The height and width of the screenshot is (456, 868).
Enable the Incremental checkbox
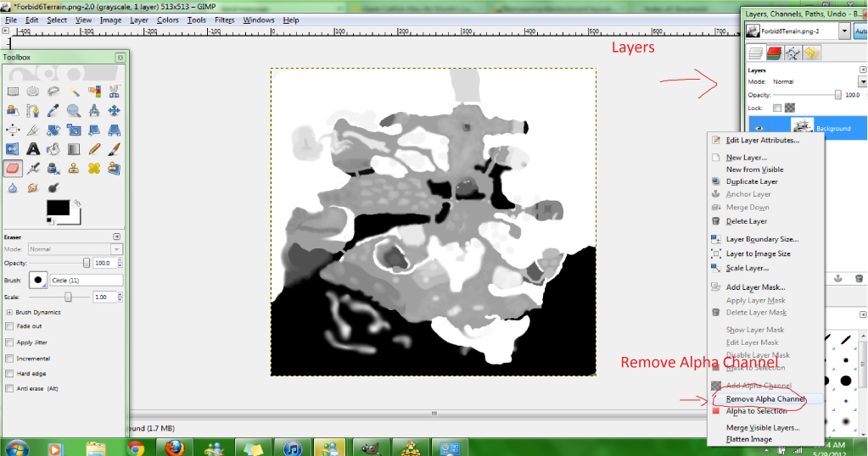[9, 359]
